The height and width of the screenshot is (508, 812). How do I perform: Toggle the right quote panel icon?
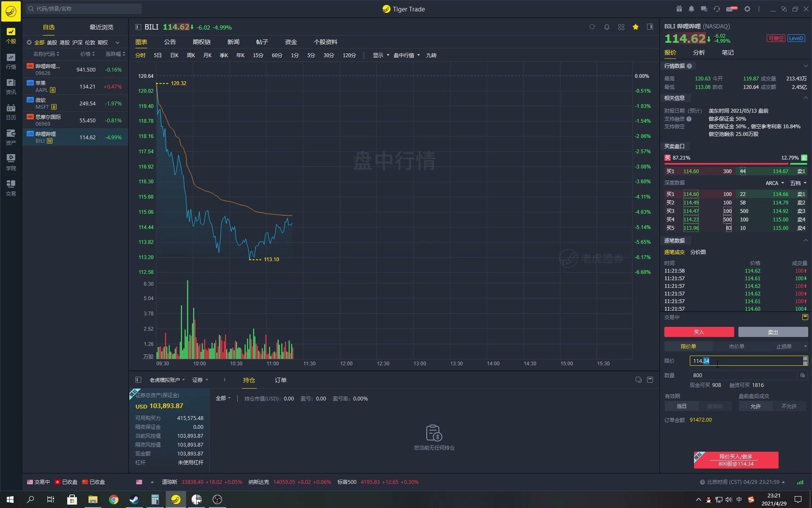[x=650, y=27]
